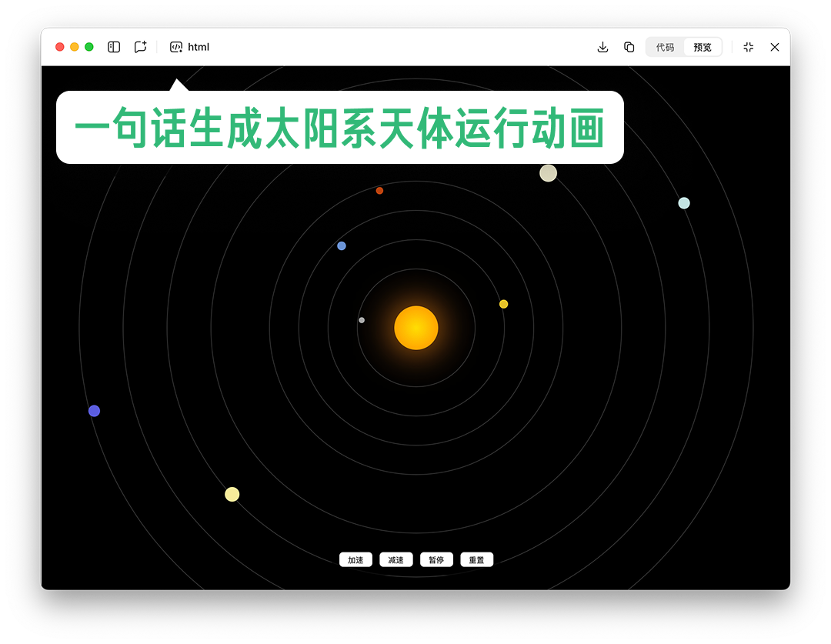Open a new conversation via the chat-plus icon
Screen dimensions: 831x644
coord(140,47)
